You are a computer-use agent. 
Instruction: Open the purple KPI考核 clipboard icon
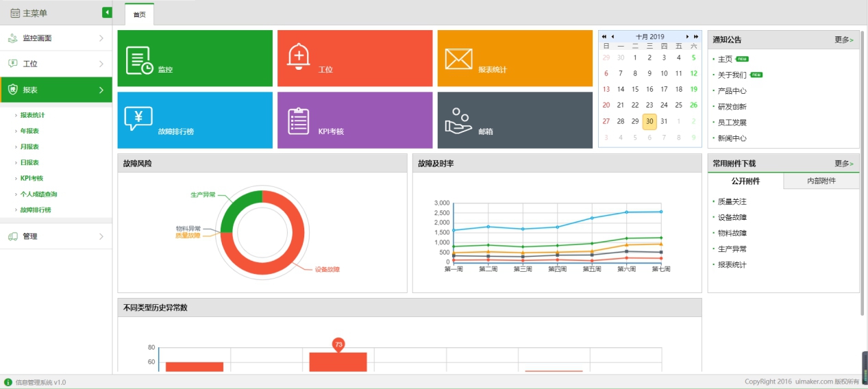pos(299,121)
